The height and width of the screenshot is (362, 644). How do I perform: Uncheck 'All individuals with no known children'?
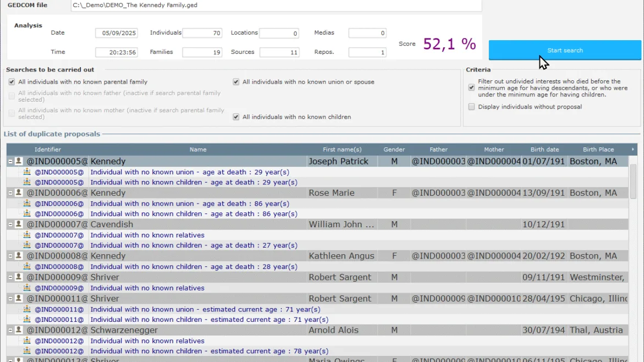(x=236, y=117)
